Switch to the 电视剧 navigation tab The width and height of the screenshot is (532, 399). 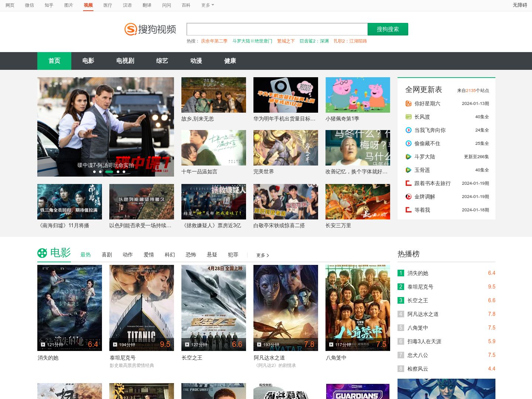click(125, 61)
